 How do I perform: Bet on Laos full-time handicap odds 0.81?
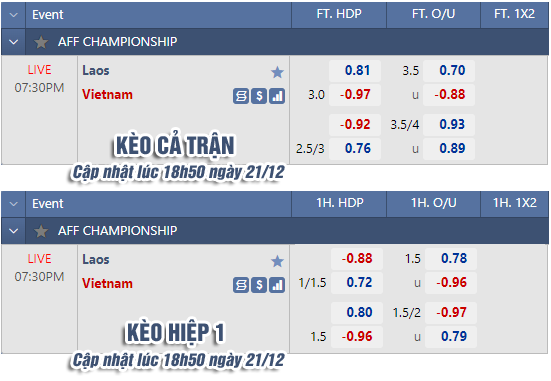(355, 71)
